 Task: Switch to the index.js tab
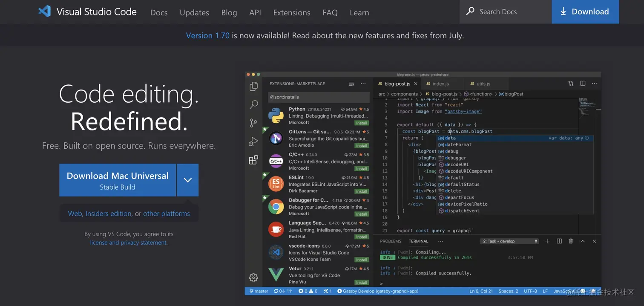442,84
